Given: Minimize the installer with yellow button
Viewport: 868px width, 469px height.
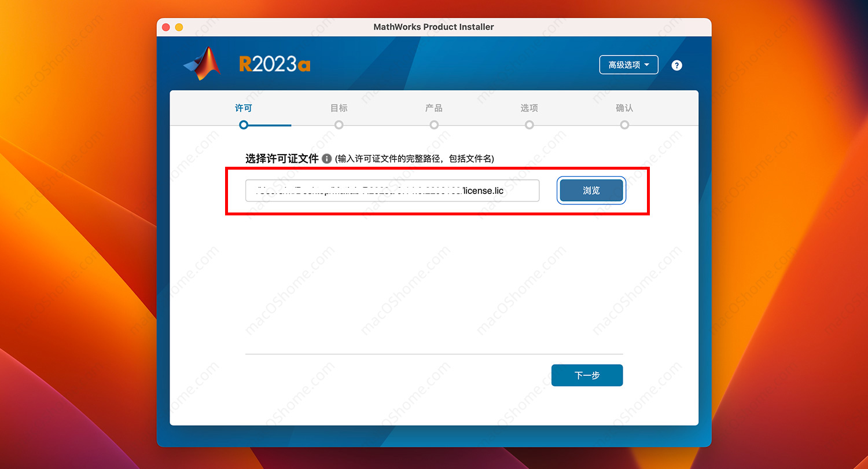Looking at the screenshot, I should coord(179,27).
